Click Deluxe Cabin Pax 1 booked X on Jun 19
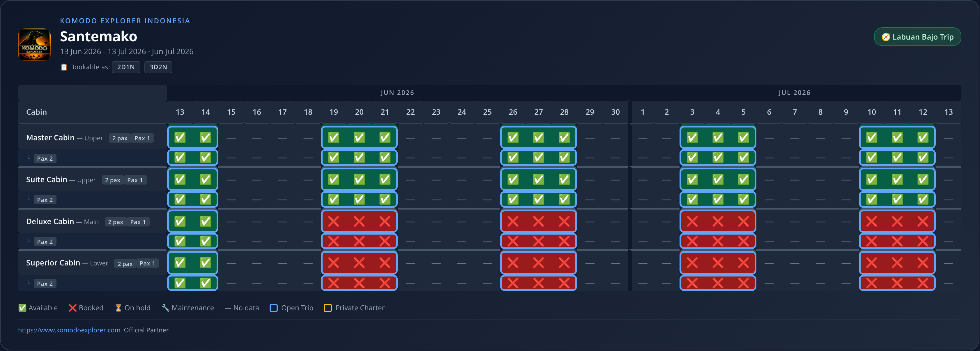The height and width of the screenshot is (351, 980). pyautogui.click(x=334, y=221)
